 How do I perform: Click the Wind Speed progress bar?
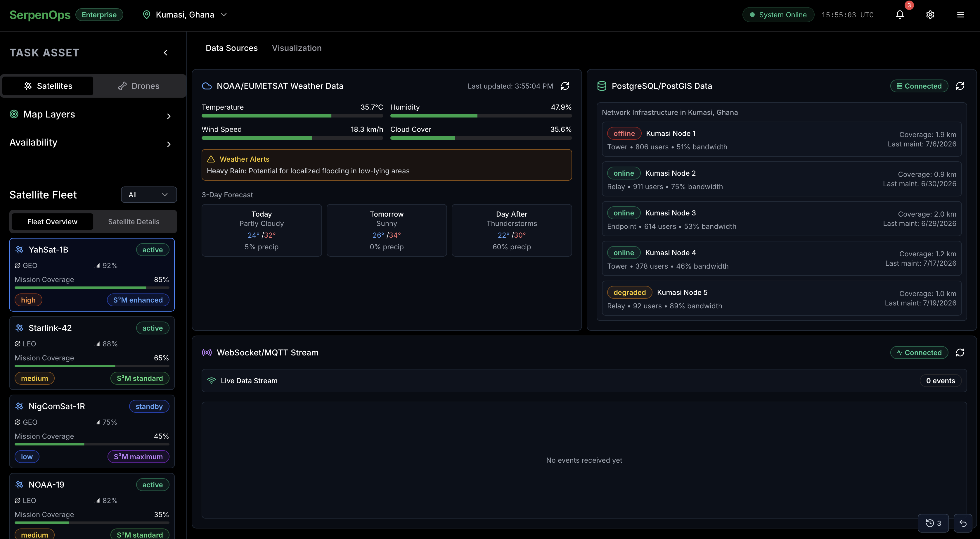click(292, 138)
